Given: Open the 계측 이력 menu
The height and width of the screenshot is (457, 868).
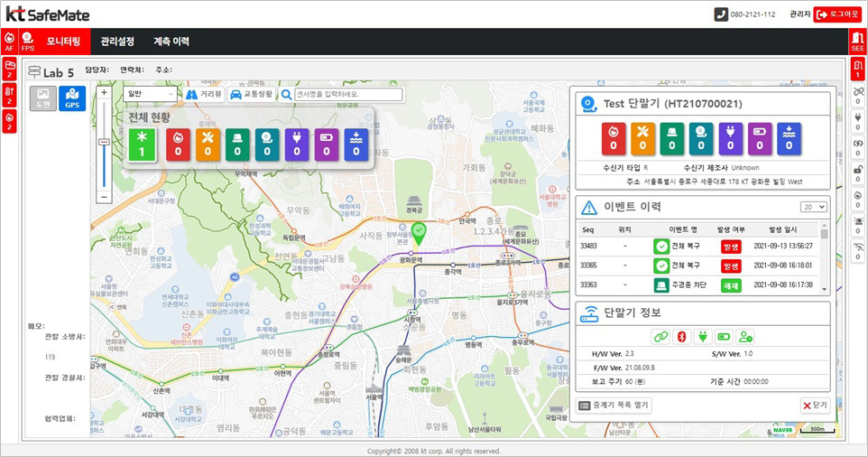Looking at the screenshot, I should pos(171,41).
